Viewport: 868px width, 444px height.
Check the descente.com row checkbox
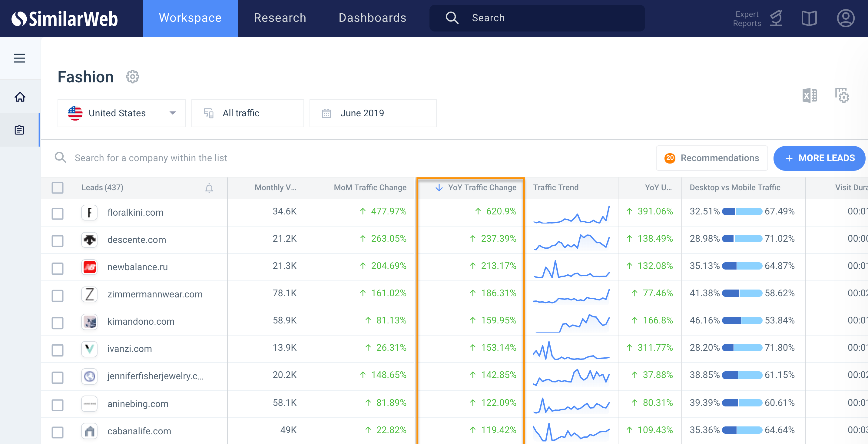58,241
